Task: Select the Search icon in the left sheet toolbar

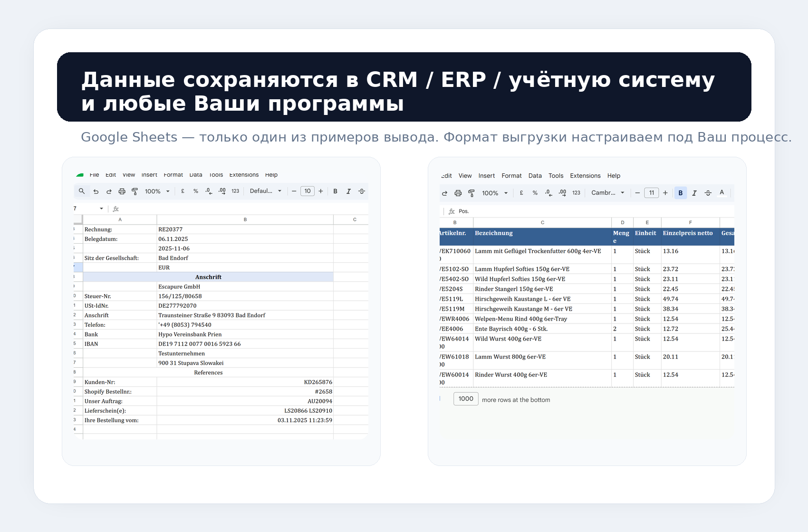Action: click(82, 191)
